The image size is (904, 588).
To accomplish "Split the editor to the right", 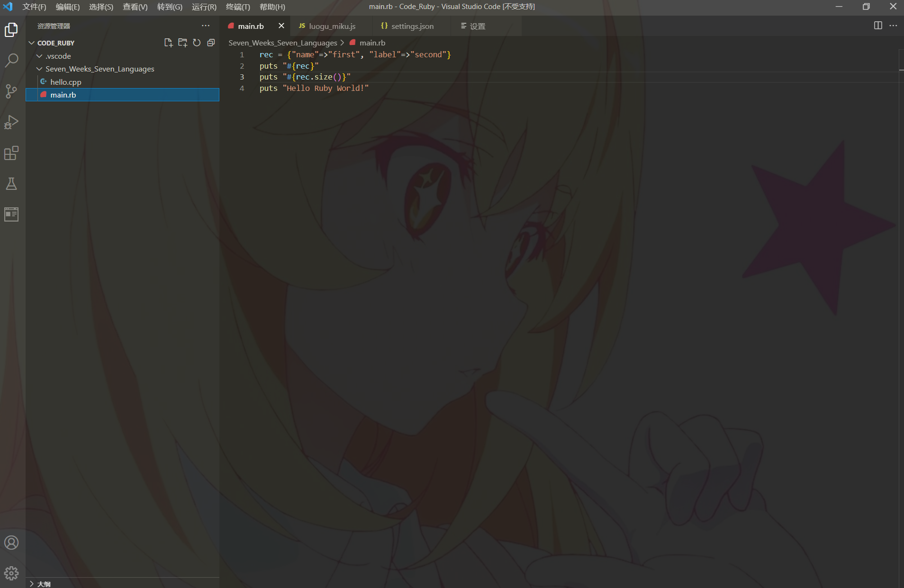I will [878, 26].
